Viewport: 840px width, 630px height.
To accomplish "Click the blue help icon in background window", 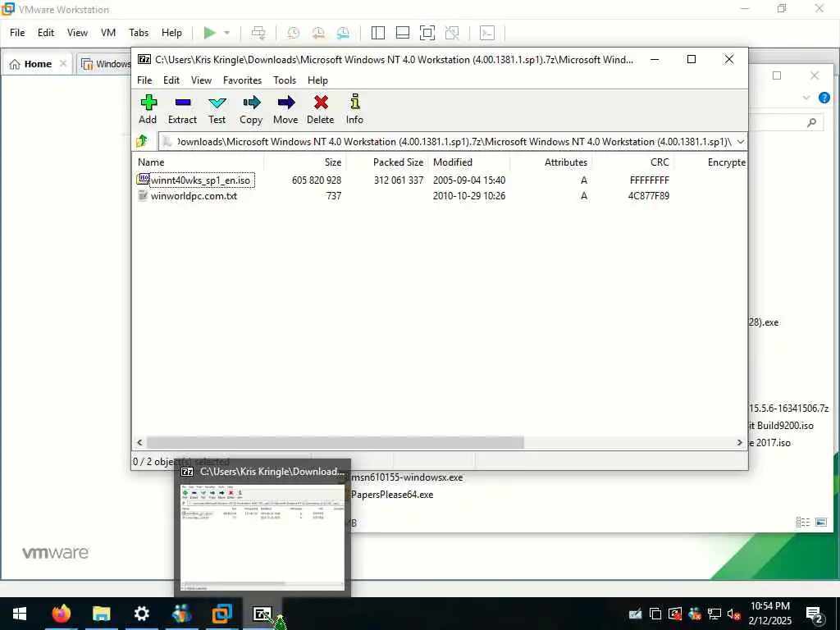I will [824, 98].
